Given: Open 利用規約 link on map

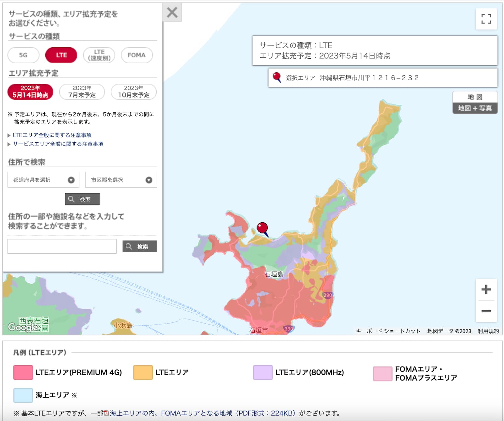Looking at the screenshot, I should tap(488, 331).
